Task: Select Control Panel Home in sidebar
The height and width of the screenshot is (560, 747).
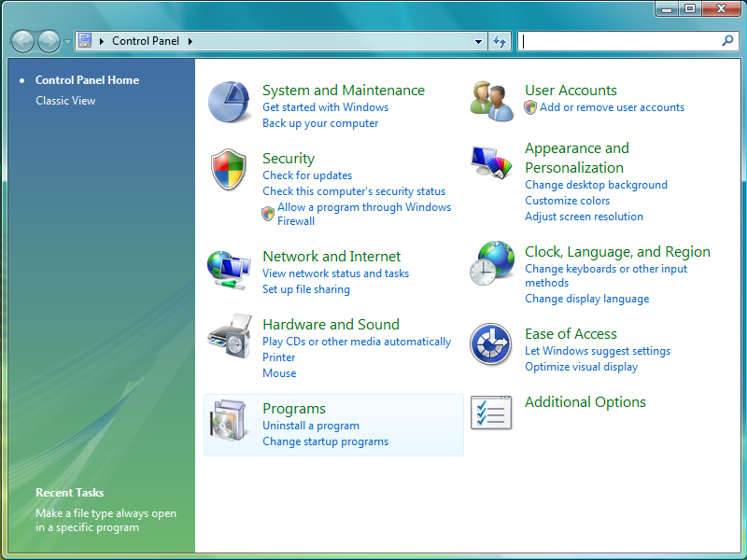Action: click(x=87, y=80)
